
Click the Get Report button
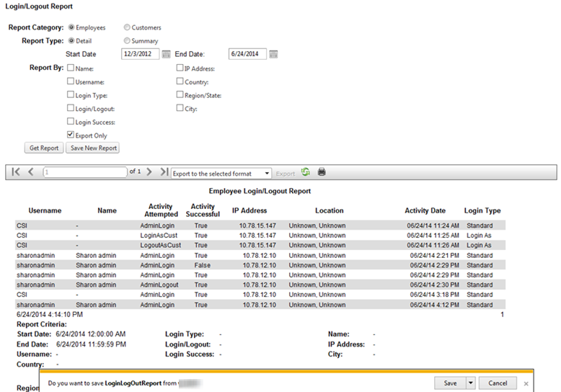pos(43,148)
